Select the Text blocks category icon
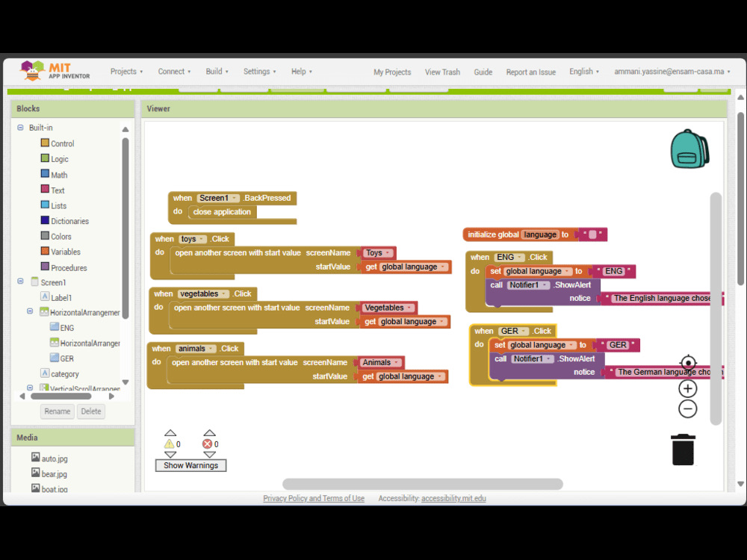The image size is (747, 560). click(x=45, y=189)
